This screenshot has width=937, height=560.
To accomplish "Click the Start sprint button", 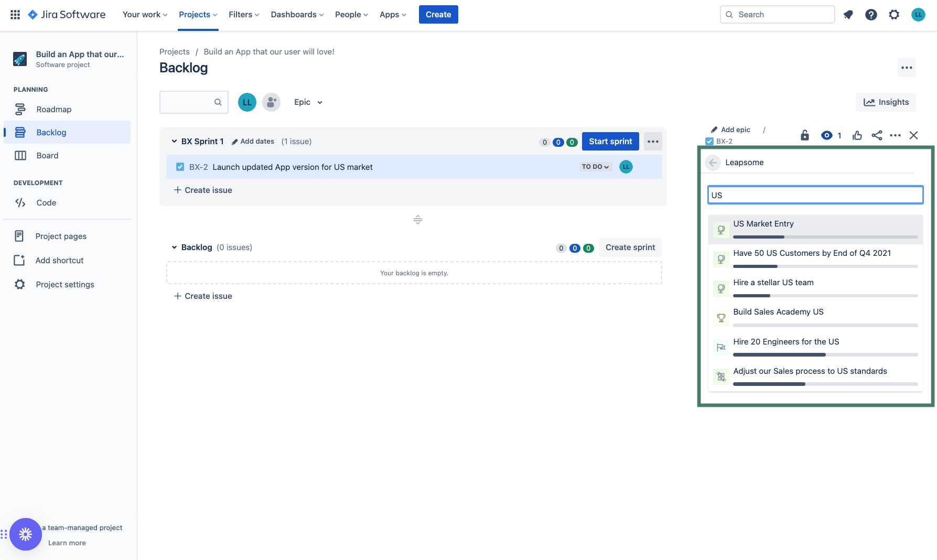I will point(610,142).
